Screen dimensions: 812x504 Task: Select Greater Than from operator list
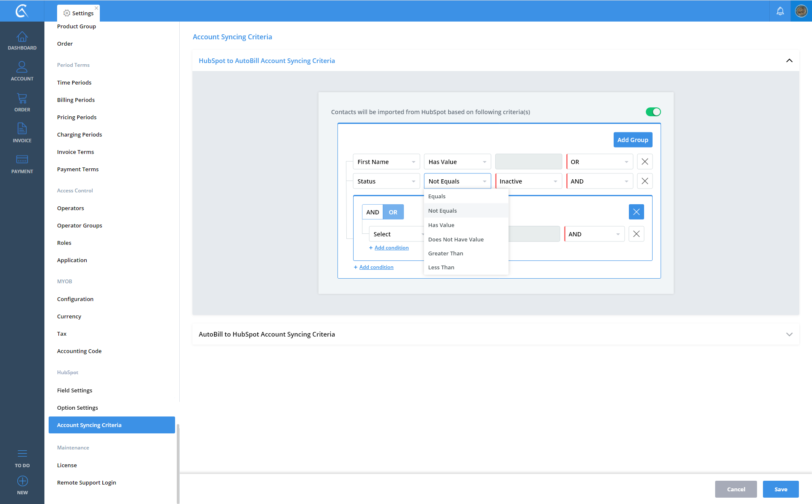[x=445, y=253]
